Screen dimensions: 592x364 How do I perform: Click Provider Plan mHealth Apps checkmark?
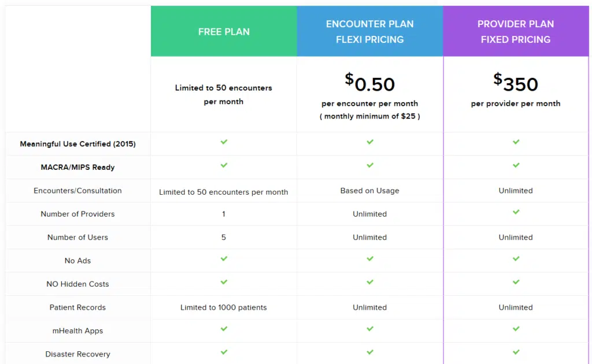click(x=516, y=329)
